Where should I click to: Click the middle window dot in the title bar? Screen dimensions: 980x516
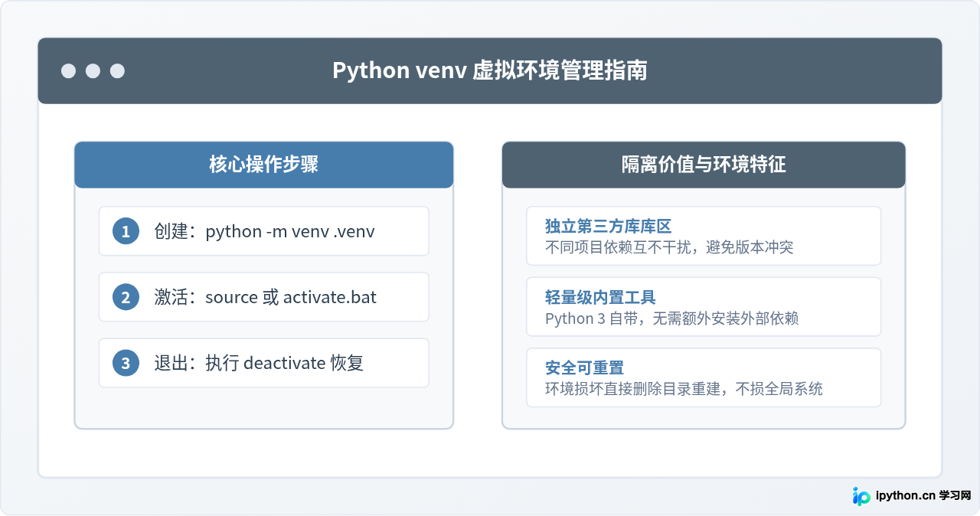click(93, 71)
